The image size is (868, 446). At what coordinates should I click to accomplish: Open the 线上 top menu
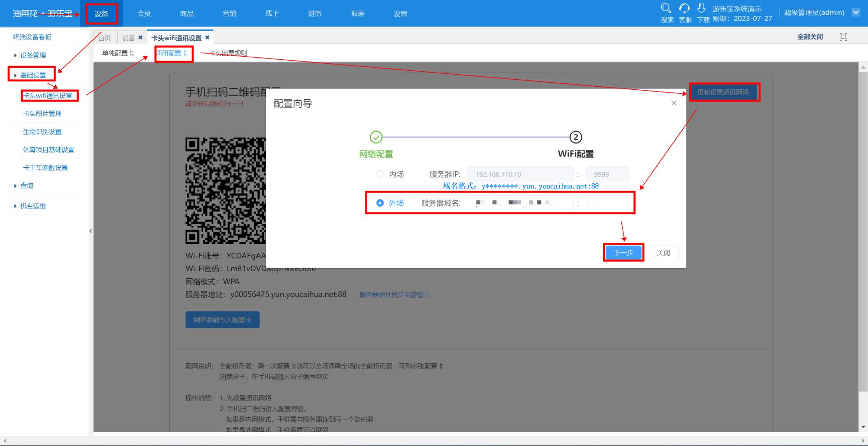(x=272, y=13)
